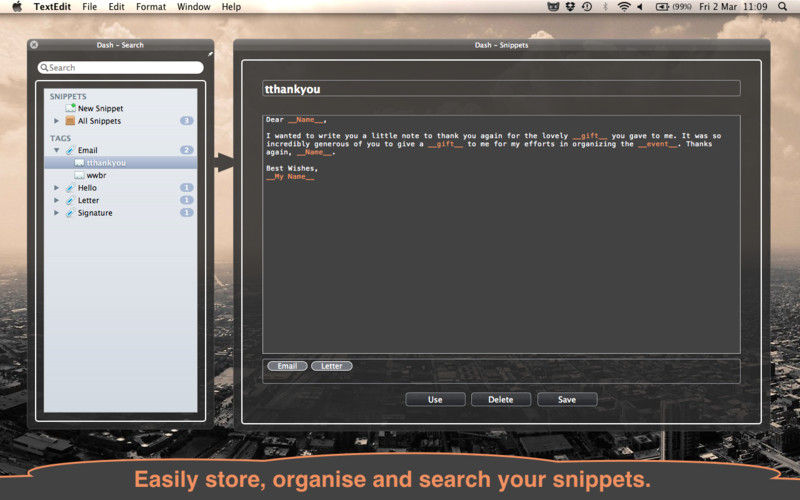The height and width of the screenshot is (500, 800).
Task: Click the volume speaker icon
Action: (x=640, y=7)
